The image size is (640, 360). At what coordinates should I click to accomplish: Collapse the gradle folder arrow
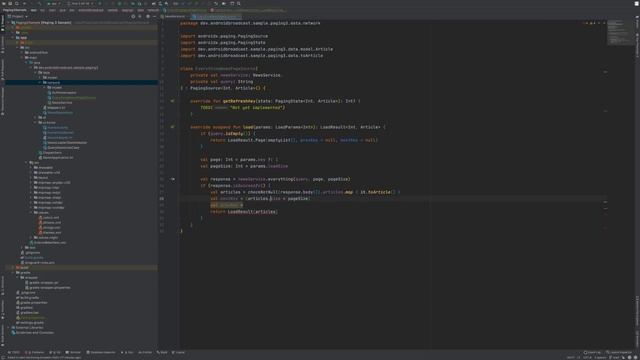click(13, 272)
